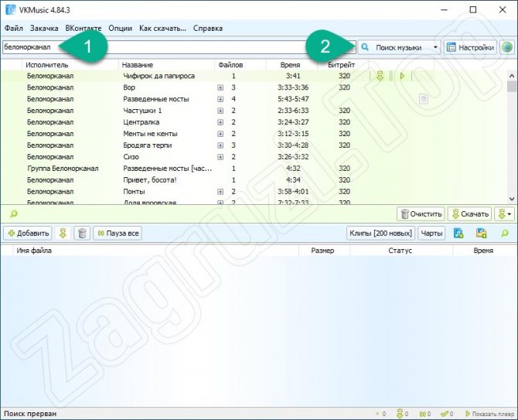The width and height of the screenshot is (518, 420).
Task: Click the globe icon next to Настройки
Action: [x=507, y=48]
